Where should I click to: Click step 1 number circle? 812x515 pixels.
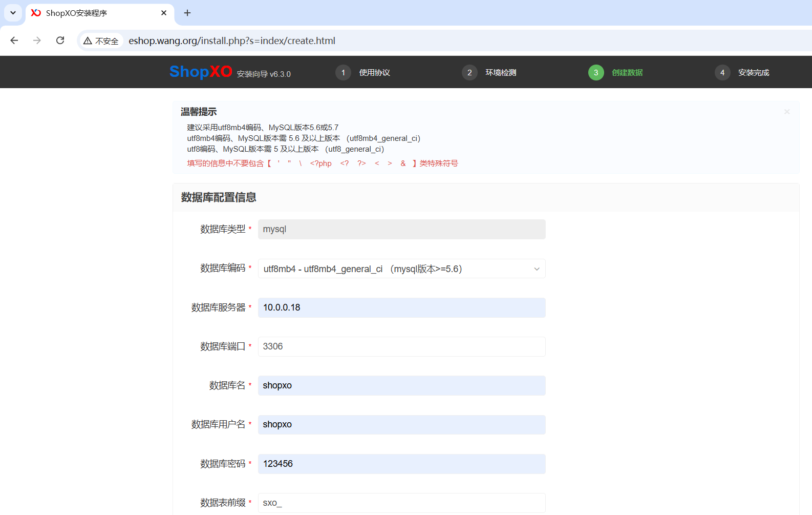pos(343,73)
